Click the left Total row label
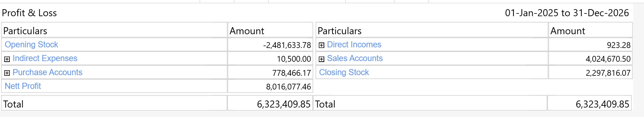The height and width of the screenshot is (117, 644). (13, 104)
